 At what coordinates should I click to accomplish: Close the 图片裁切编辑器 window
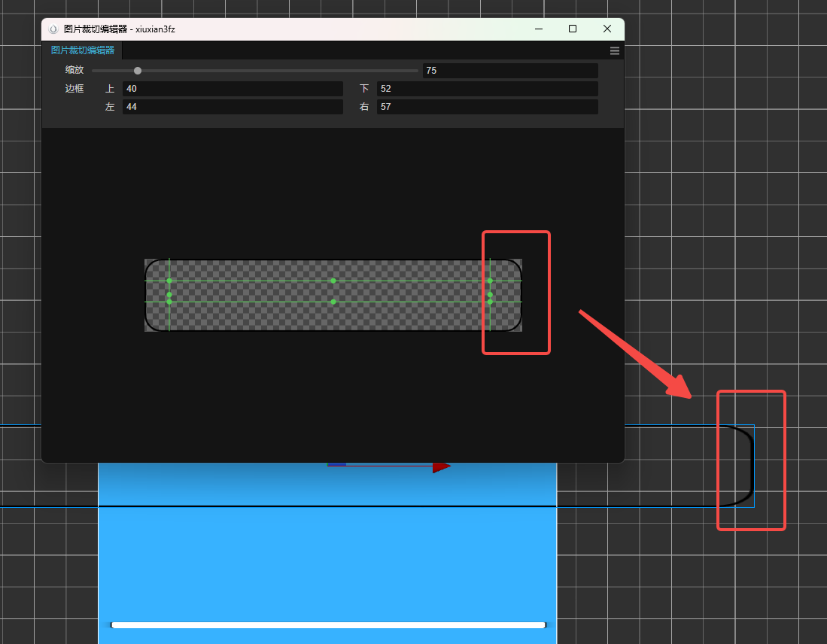click(x=607, y=29)
